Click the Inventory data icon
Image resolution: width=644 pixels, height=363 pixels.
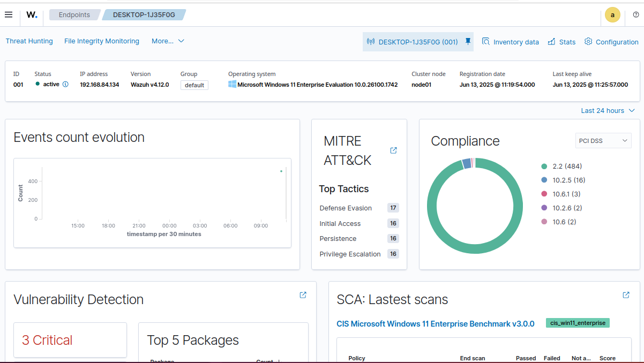[x=486, y=41]
